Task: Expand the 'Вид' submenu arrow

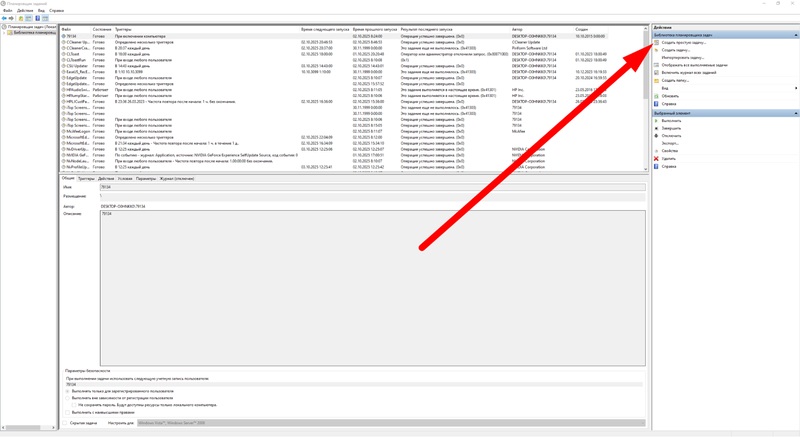Action: pyautogui.click(x=796, y=88)
